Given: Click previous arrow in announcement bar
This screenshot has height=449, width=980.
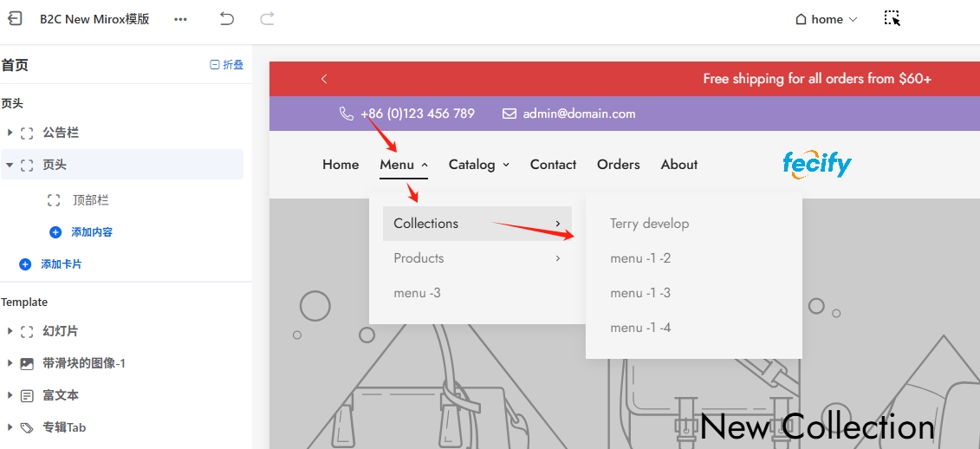Looking at the screenshot, I should click(x=324, y=79).
